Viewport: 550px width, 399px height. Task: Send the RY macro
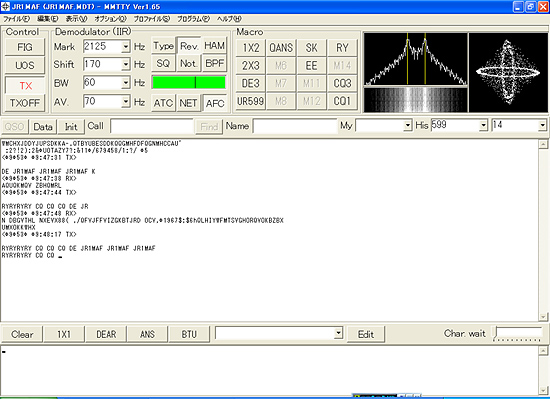342,48
